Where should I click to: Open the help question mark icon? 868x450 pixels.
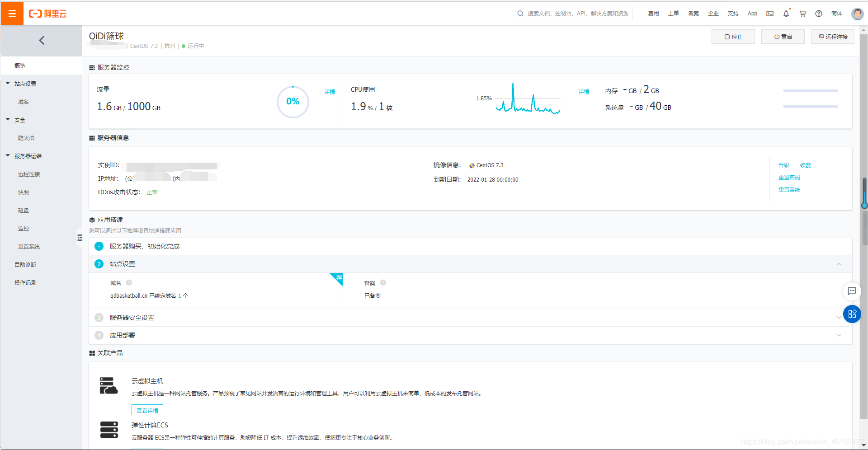(x=819, y=14)
